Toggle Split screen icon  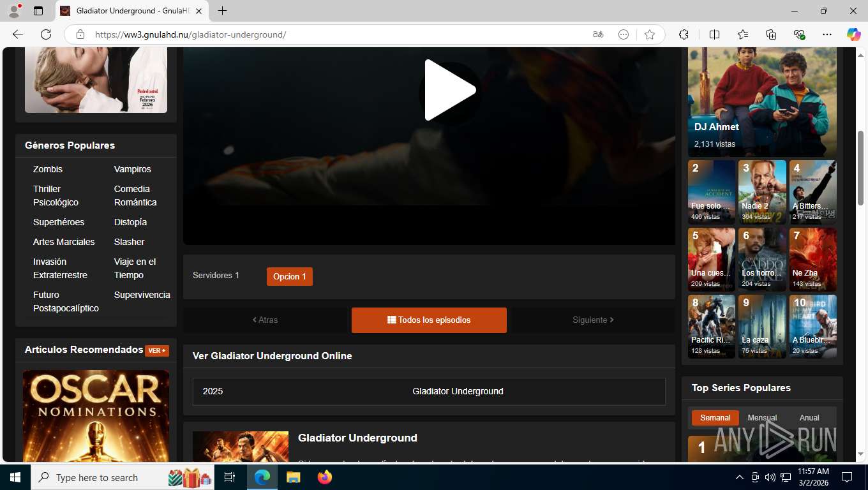(714, 34)
